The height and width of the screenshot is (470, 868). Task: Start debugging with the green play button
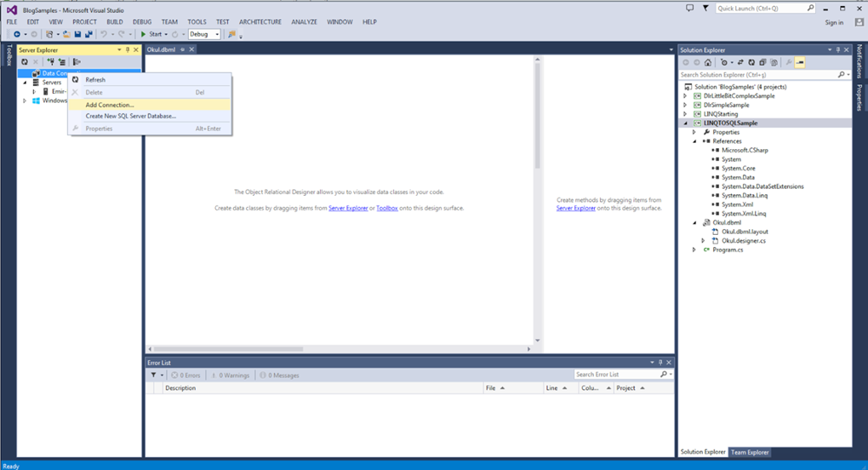coord(143,34)
